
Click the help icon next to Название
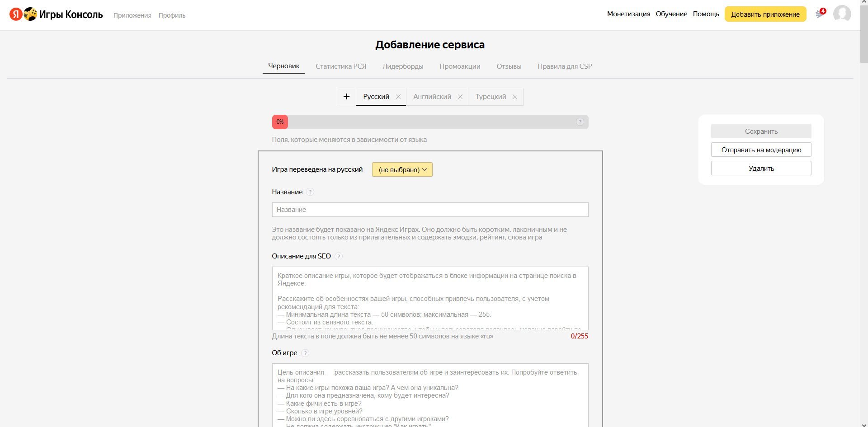pos(310,192)
